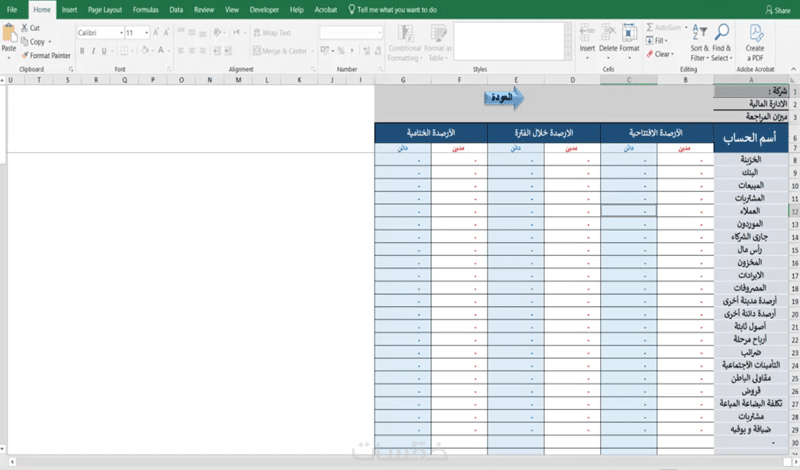The height and width of the screenshot is (470, 800).
Task: Select row 12 header
Action: [x=794, y=211]
